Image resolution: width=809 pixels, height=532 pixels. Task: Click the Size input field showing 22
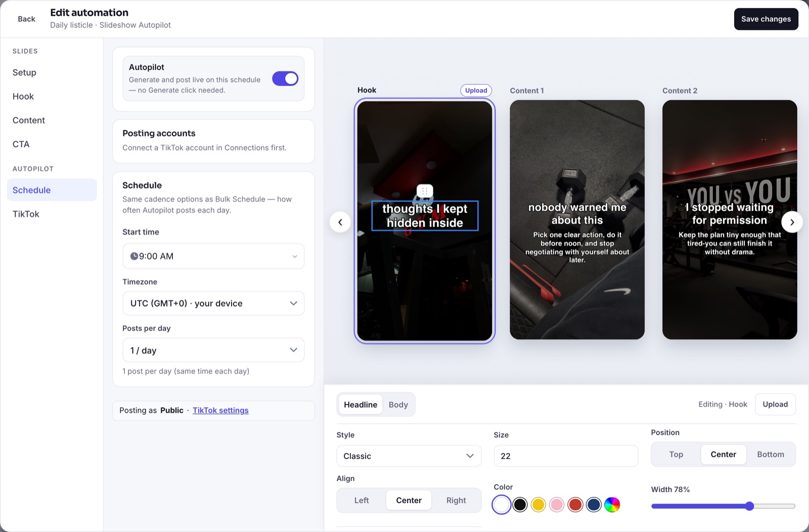coord(566,456)
